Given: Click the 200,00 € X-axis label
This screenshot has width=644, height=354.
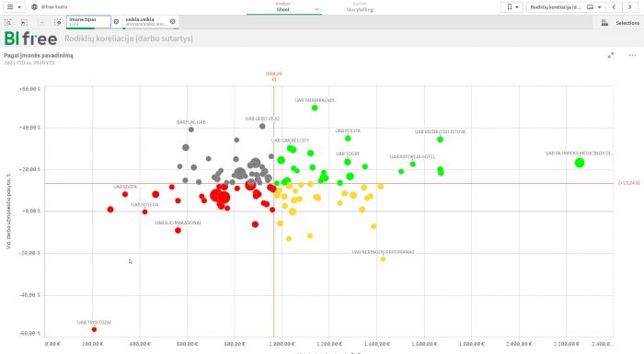Looking at the screenshot, I should 92,344.
